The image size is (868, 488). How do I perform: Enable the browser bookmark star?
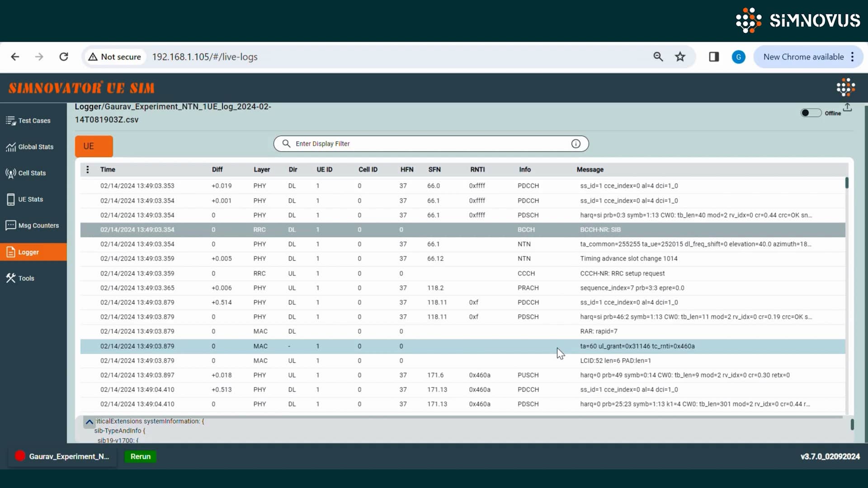[x=680, y=56]
